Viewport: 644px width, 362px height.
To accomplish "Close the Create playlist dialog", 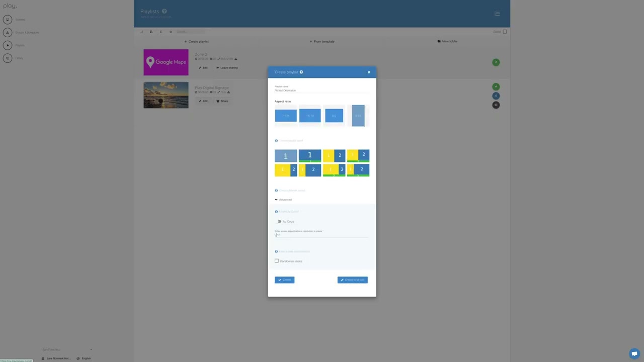I will [x=369, y=72].
